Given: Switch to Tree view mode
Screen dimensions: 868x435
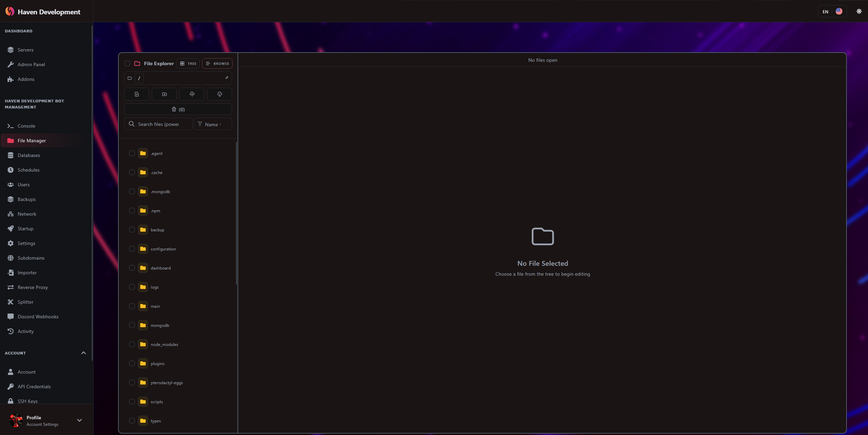Looking at the screenshot, I should [x=188, y=63].
